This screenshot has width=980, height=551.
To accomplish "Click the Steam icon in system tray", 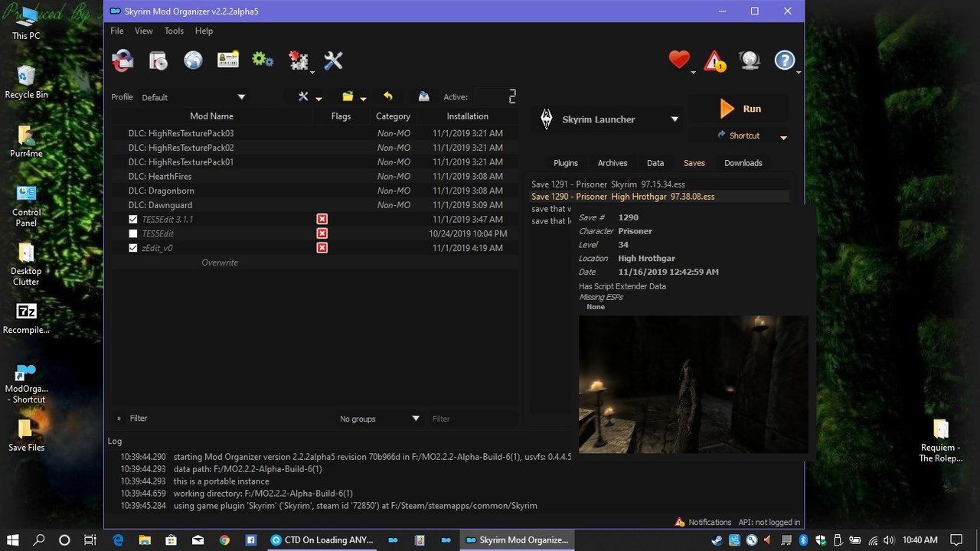I will [717, 540].
